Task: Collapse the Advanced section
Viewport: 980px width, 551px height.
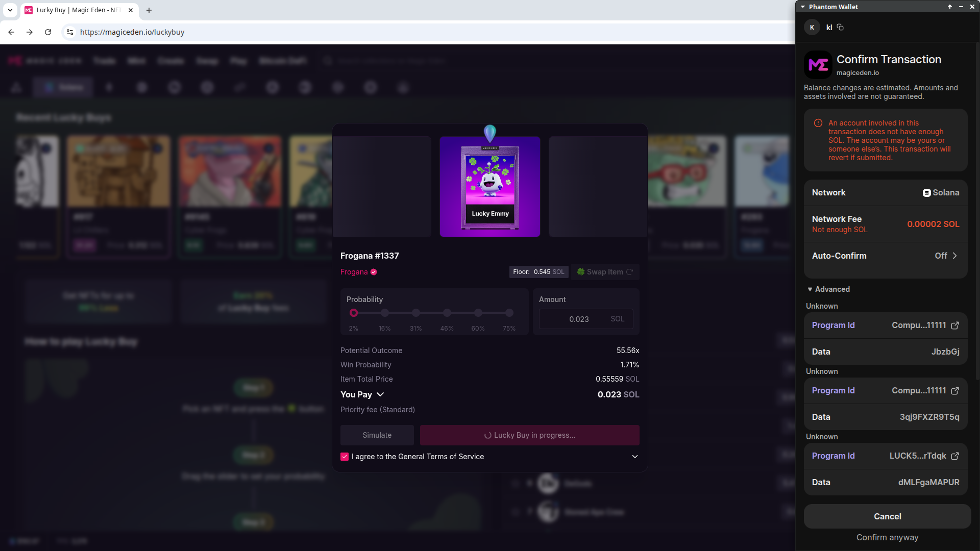Action: coord(828,289)
